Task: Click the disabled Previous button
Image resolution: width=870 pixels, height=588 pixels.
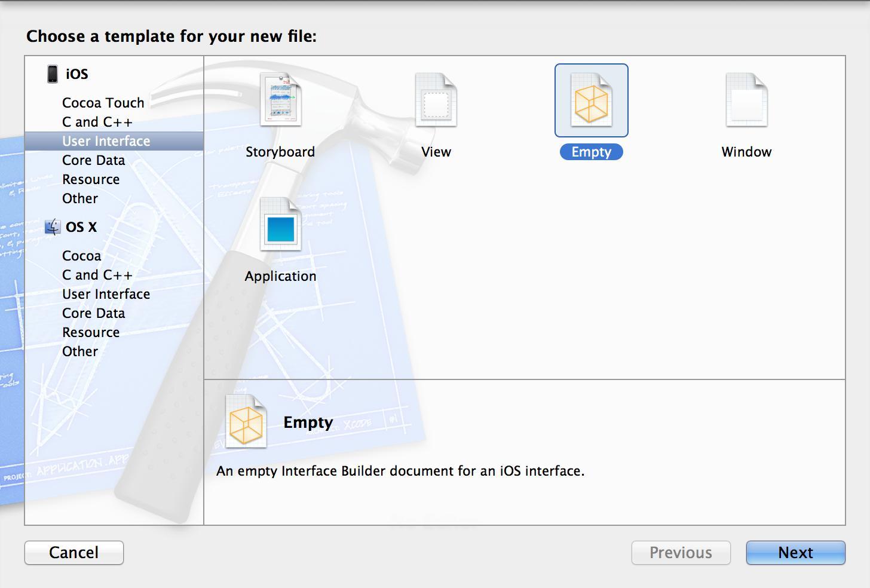Action: tap(681, 553)
